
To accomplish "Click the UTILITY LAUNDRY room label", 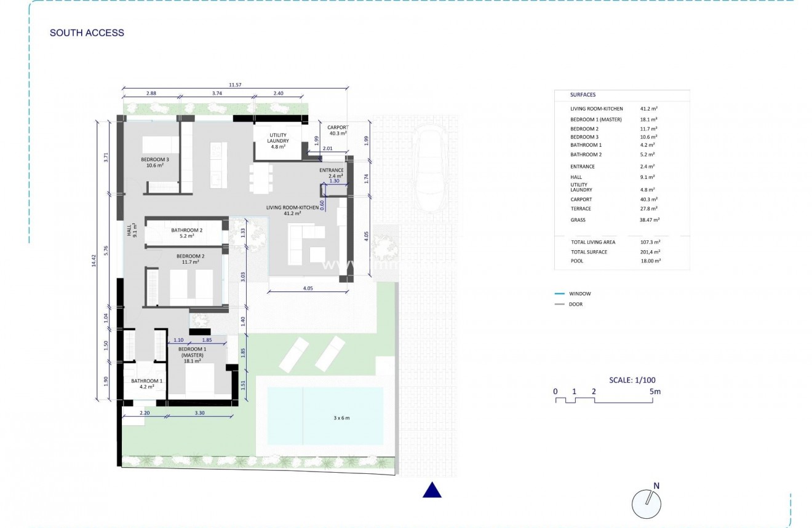I will 277,139.
